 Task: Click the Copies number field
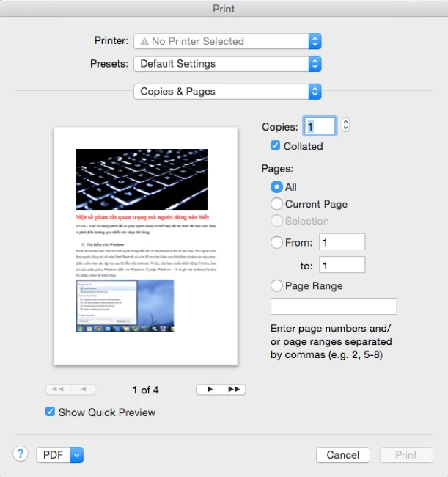(x=320, y=126)
